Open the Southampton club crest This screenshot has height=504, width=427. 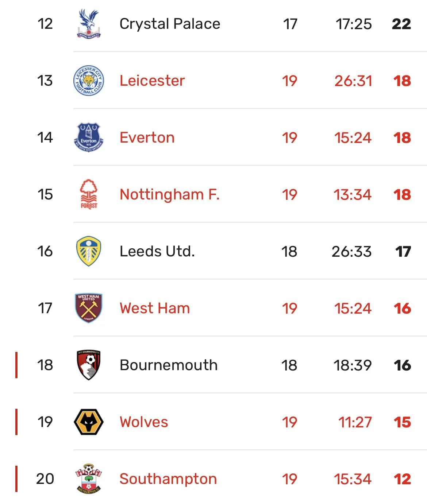pos(89,479)
